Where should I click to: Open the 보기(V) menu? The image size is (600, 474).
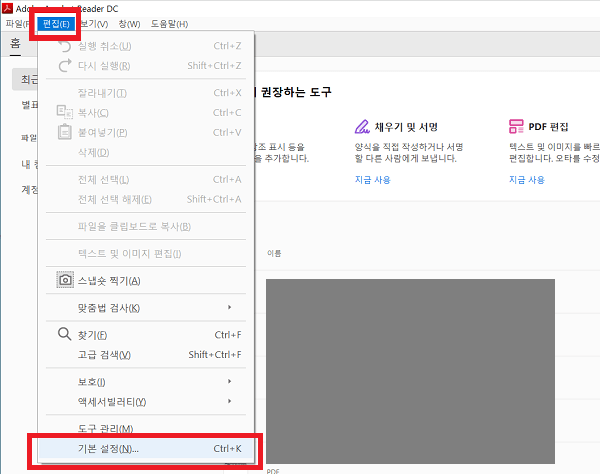click(95, 24)
